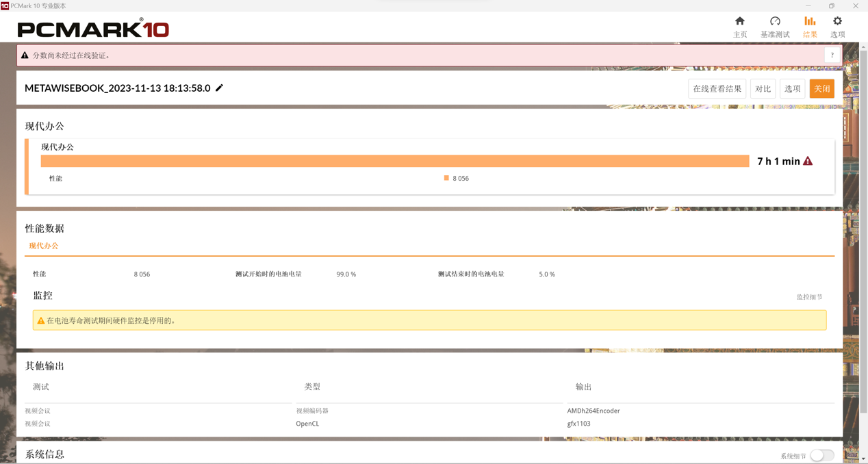Click the red warning triangle beside 7 h 1 min
Viewport: 868px width, 464px height.
click(x=808, y=161)
